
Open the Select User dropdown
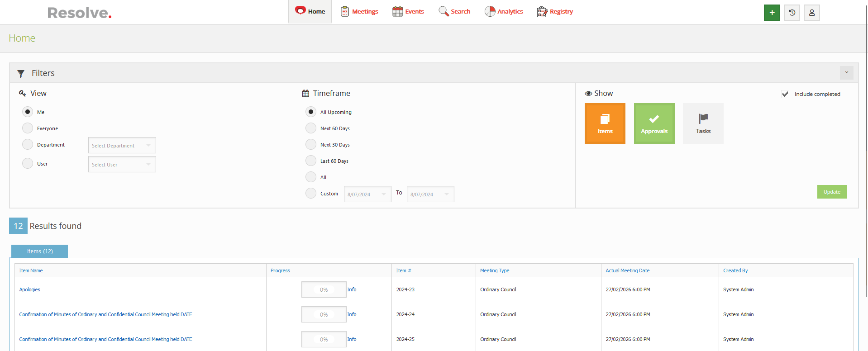122,165
